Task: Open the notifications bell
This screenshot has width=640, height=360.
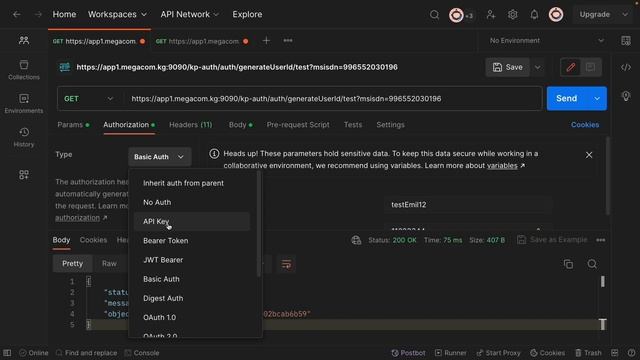Action: (534, 15)
